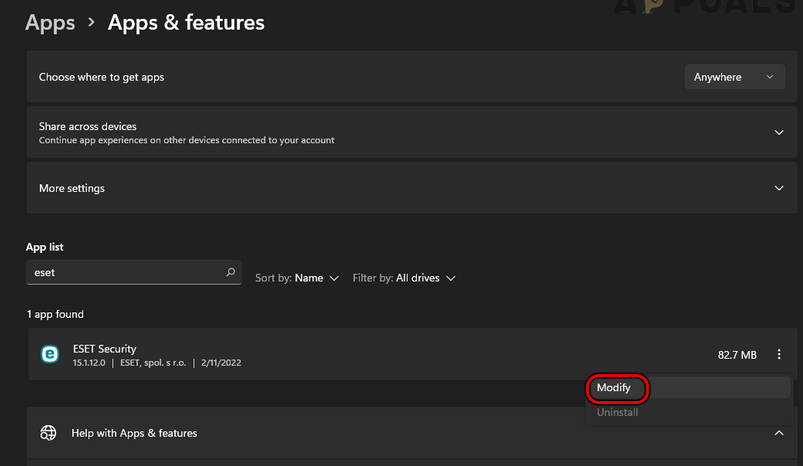Open the Filter by All drives dropdown
803x466 pixels.
(x=405, y=278)
